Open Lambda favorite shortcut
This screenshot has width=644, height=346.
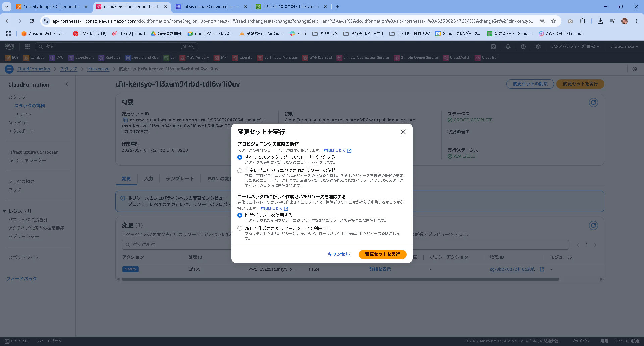pos(34,58)
